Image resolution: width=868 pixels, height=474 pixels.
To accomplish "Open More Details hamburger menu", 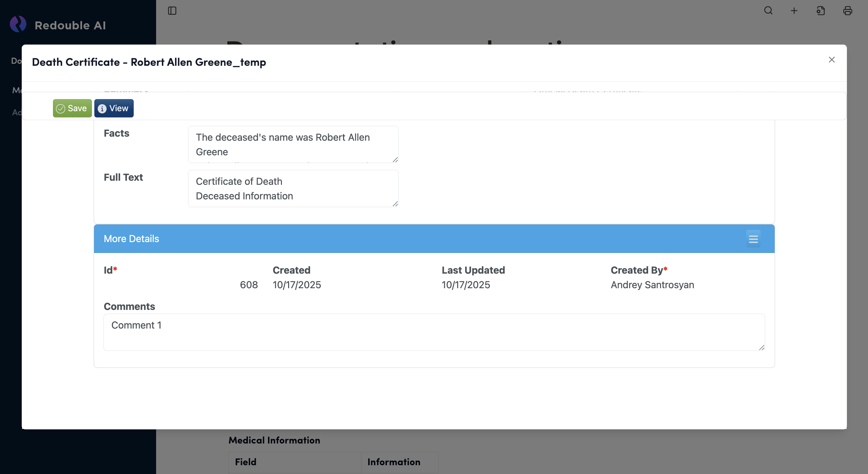I will (x=753, y=239).
